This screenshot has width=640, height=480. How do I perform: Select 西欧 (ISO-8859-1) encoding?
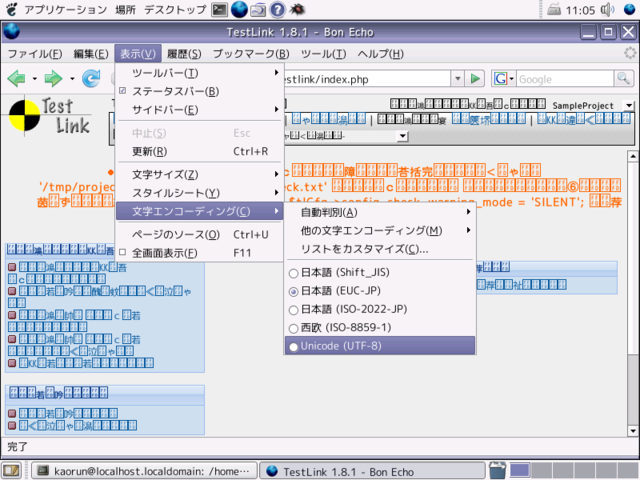point(380,327)
